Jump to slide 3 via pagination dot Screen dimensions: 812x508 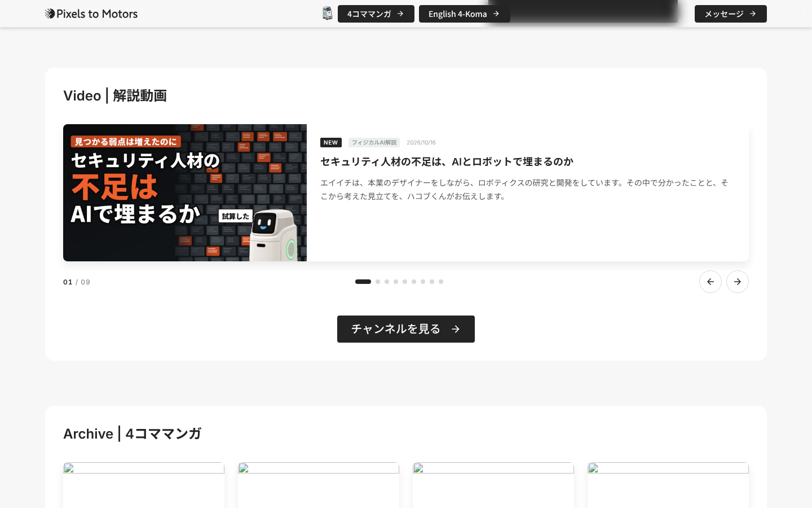pyautogui.click(x=387, y=282)
